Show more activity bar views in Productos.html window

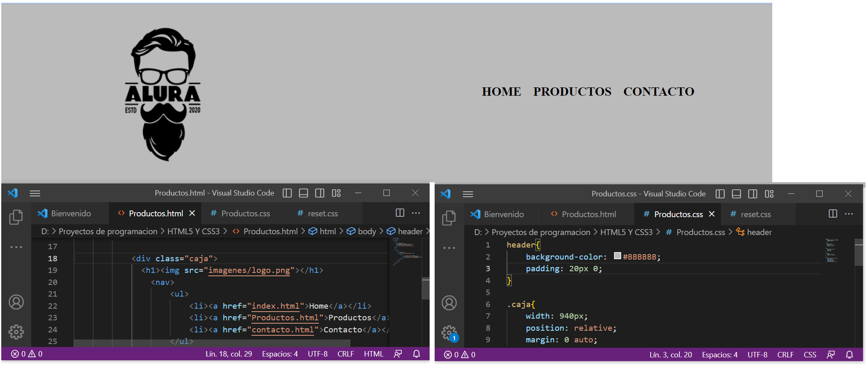[x=16, y=247]
